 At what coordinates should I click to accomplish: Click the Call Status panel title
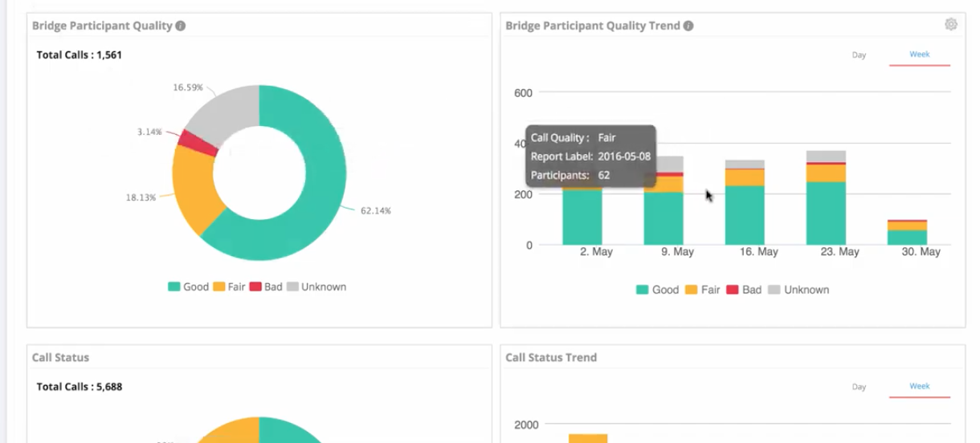click(x=60, y=357)
